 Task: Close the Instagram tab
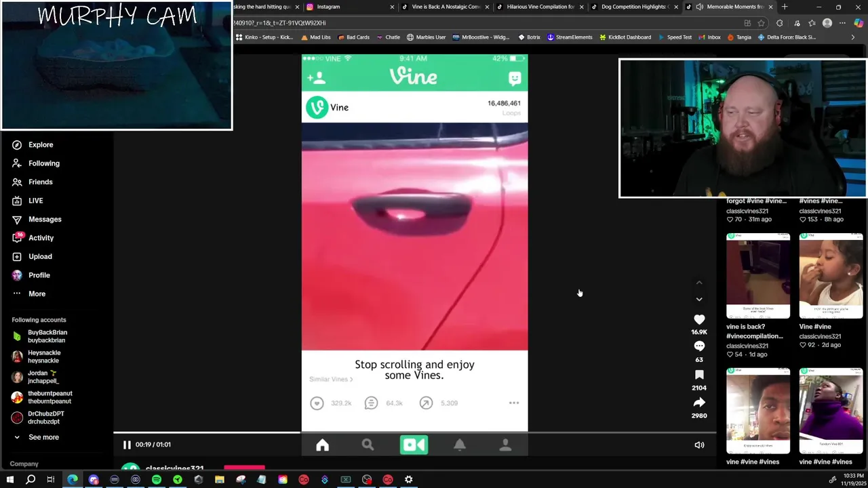coord(392,7)
